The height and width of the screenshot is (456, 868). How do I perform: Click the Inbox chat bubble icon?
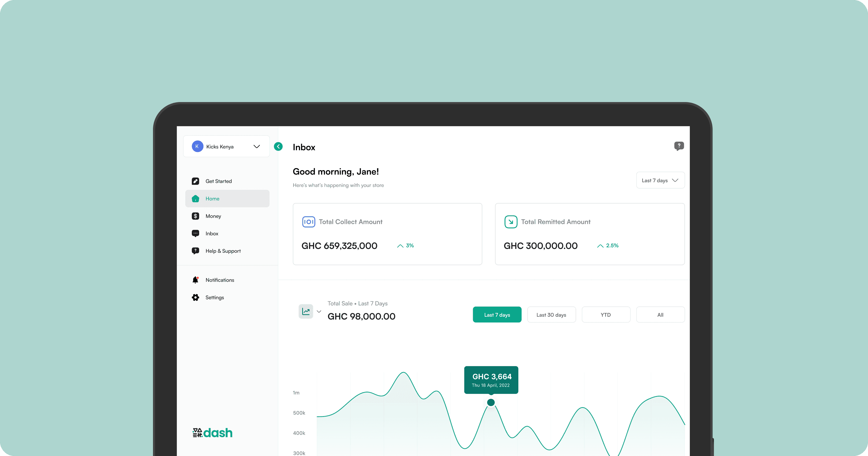pyautogui.click(x=195, y=233)
